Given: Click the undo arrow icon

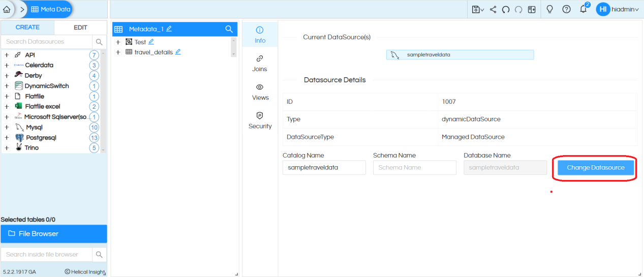Looking at the screenshot, I should [506, 9].
